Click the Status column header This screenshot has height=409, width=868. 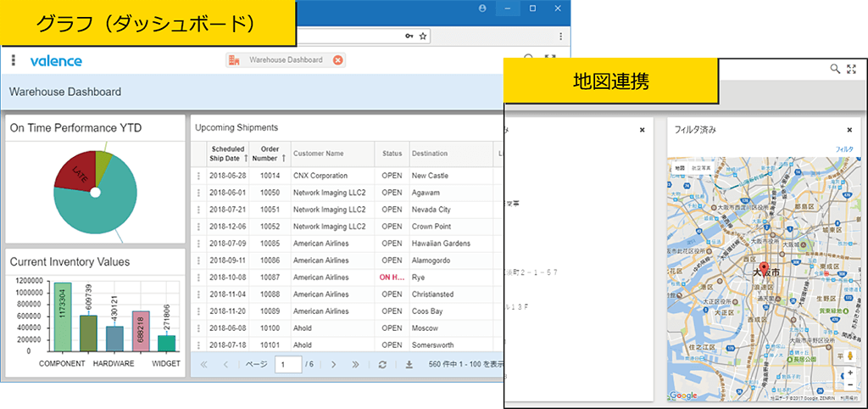pyautogui.click(x=392, y=154)
